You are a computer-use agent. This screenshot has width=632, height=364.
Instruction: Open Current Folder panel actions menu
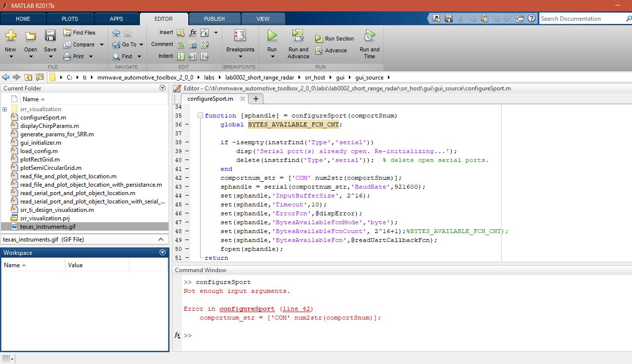tap(163, 88)
